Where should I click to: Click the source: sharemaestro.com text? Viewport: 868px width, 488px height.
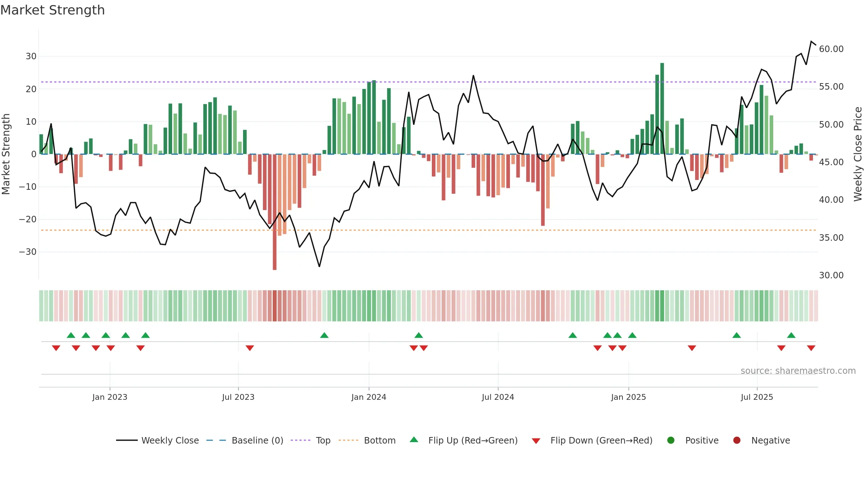798,371
